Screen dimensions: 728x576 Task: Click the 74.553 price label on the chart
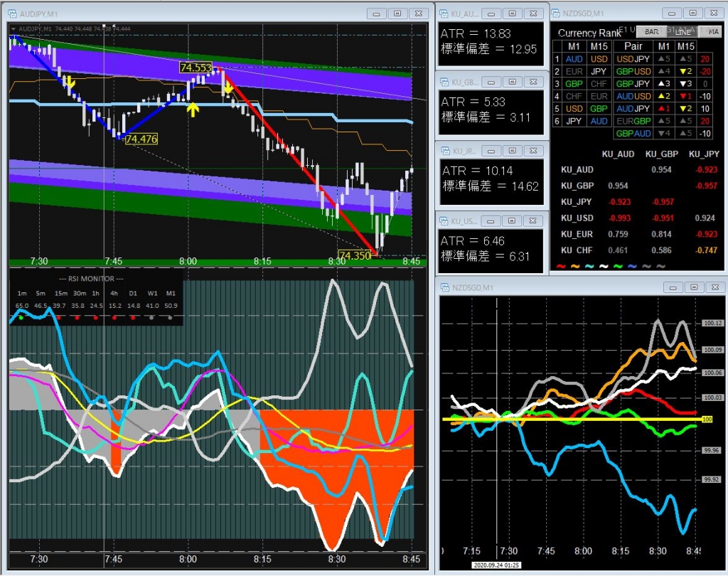[x=196, y=68]
